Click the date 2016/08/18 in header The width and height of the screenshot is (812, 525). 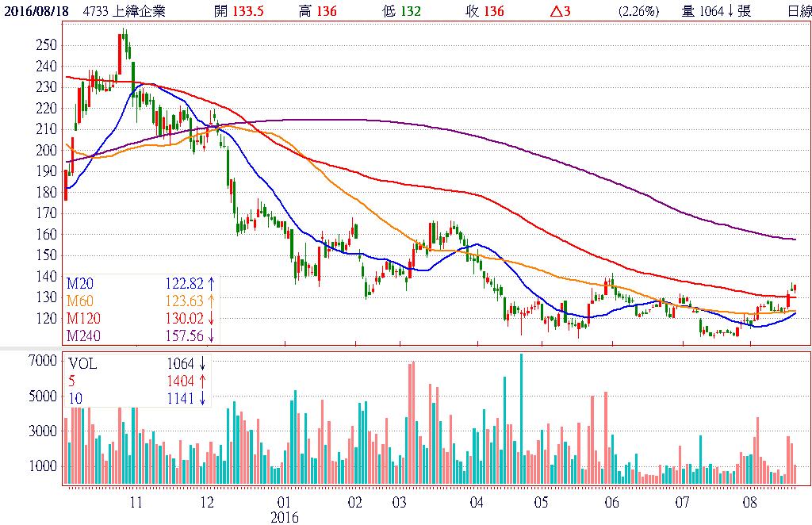click(x=36, y=11)
